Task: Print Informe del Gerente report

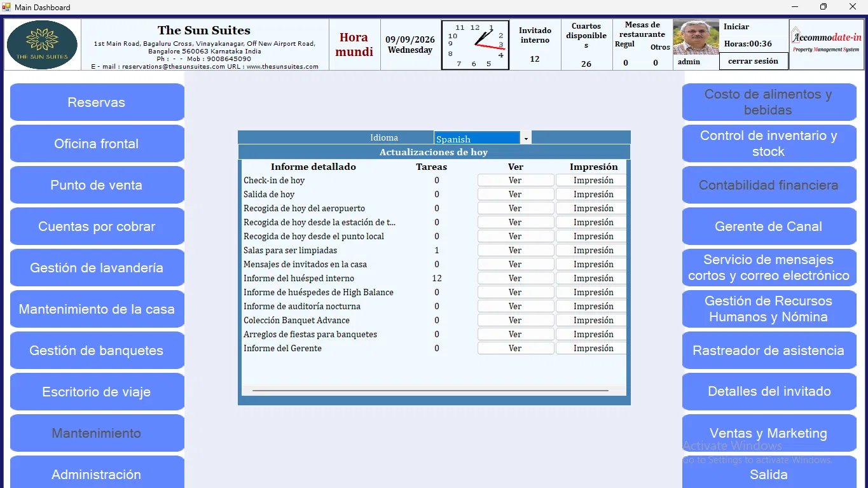Action: pos(591,348)
